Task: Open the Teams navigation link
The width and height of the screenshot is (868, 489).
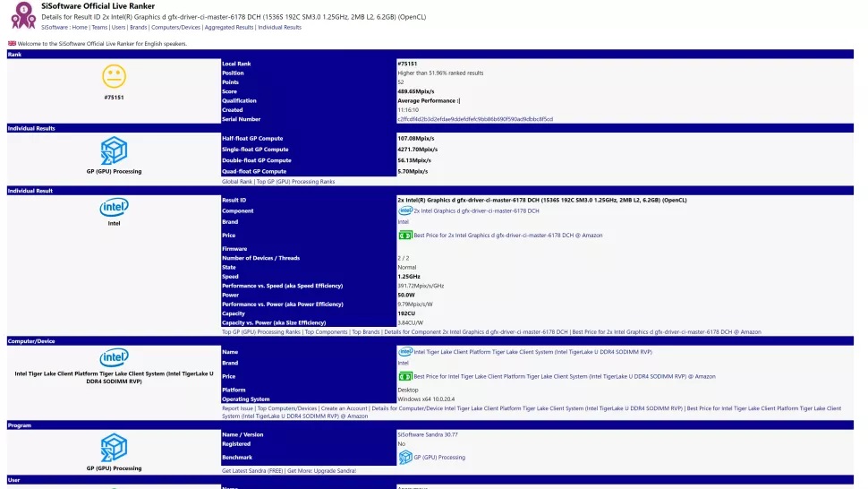Action: click(x=99, y=27)
